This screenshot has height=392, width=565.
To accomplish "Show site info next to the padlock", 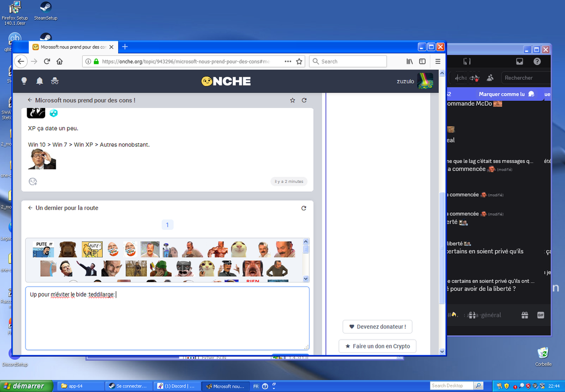I will (88, 62).
